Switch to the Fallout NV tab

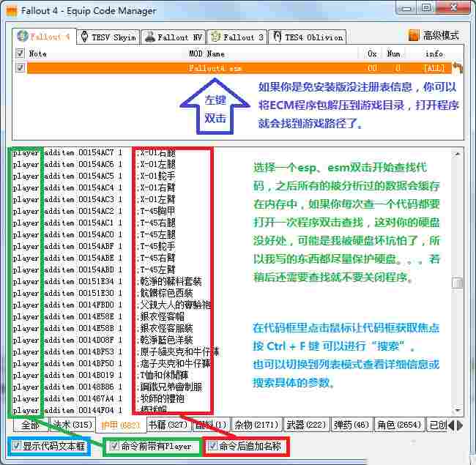[x=174, y=37]
